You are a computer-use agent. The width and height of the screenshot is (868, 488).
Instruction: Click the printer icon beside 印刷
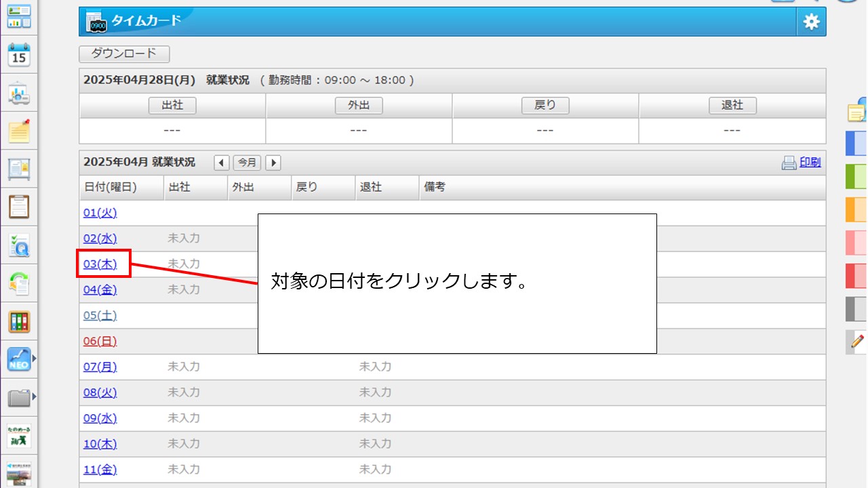click(x=789, y=163)
